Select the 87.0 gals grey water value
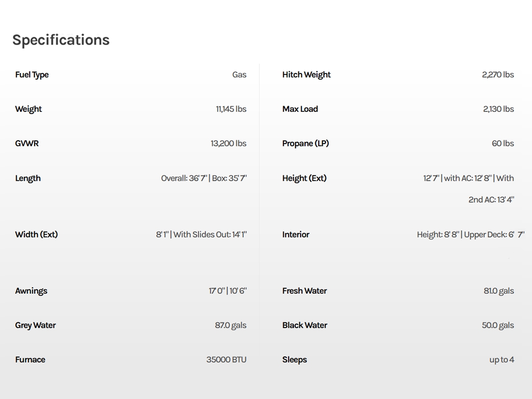This screenshot has width=532, height=399. tap(231, 325)
